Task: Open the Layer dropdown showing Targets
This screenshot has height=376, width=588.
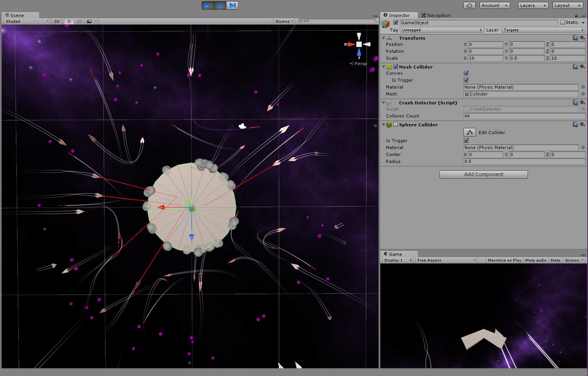Action: click(543, 30)
